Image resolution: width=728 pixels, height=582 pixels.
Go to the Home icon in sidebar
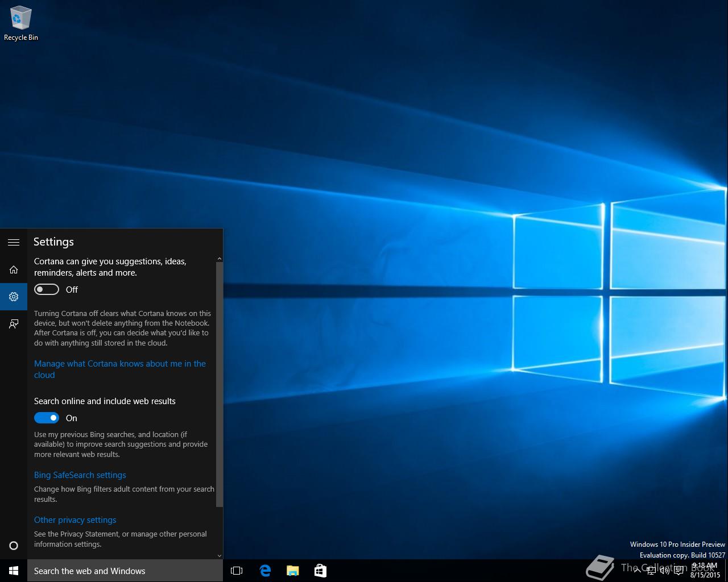coord(14,269)
